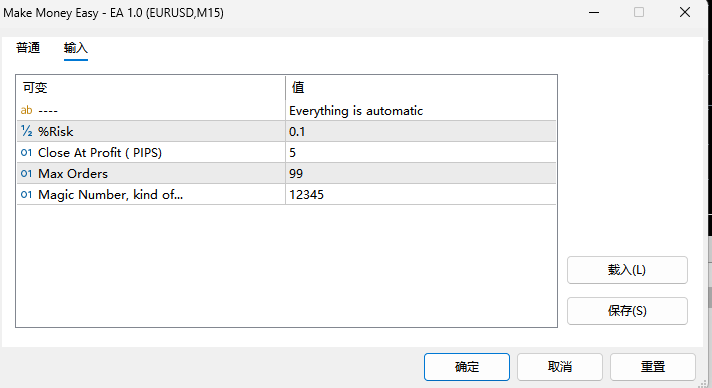
Task: Click the 确定 button
Action: pos(467,367)
